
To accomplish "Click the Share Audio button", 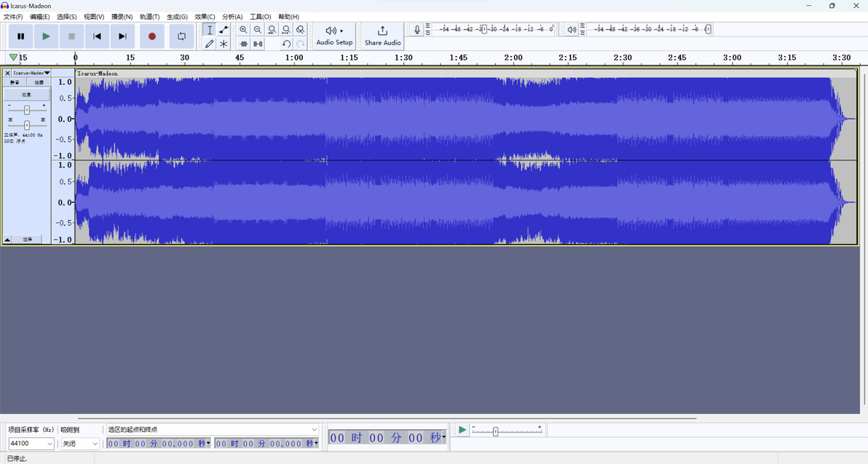I will tap(382, 36).
